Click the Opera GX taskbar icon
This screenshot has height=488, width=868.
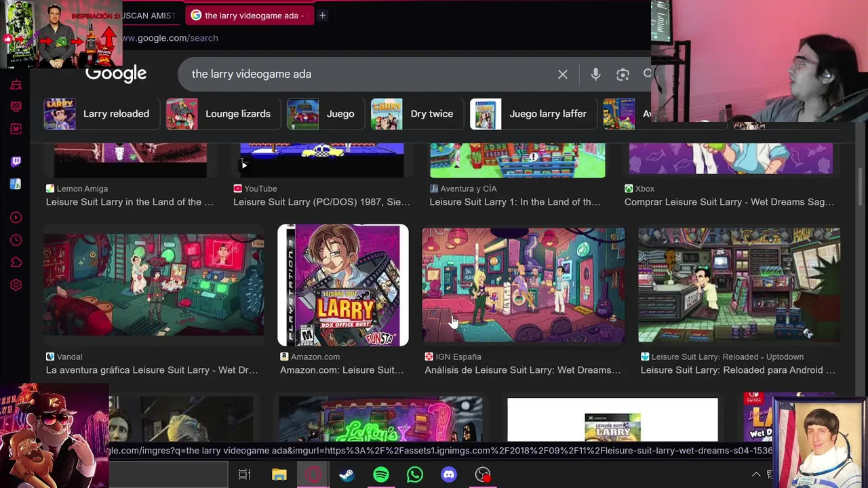313,474
